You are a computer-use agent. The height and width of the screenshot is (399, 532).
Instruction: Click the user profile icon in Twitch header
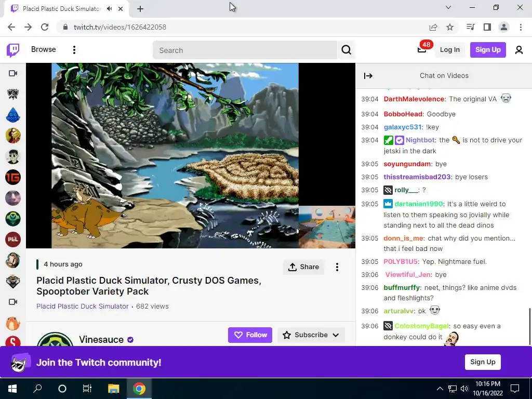pyautogui.click(x=518, y=50)
